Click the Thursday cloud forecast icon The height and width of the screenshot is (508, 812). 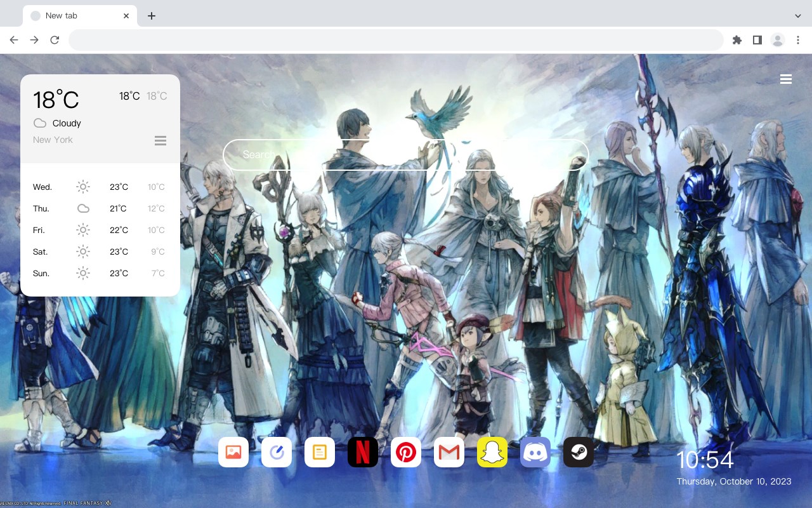[83, 208]
